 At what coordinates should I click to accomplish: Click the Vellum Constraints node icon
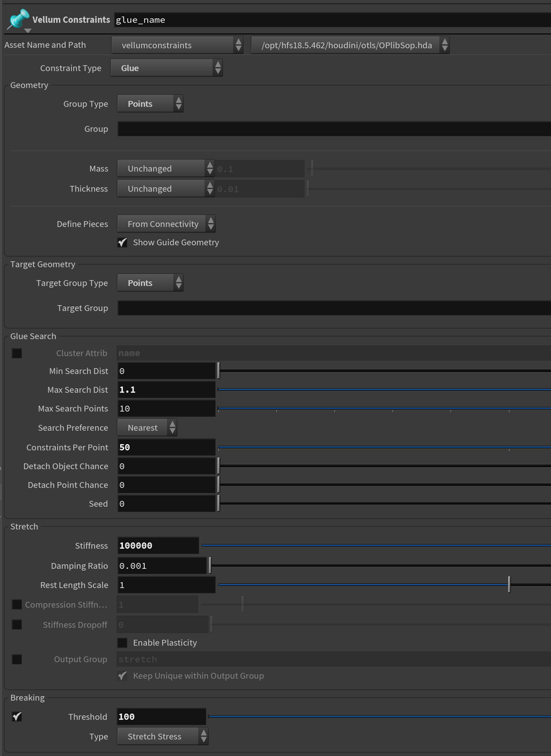[18, 19]
